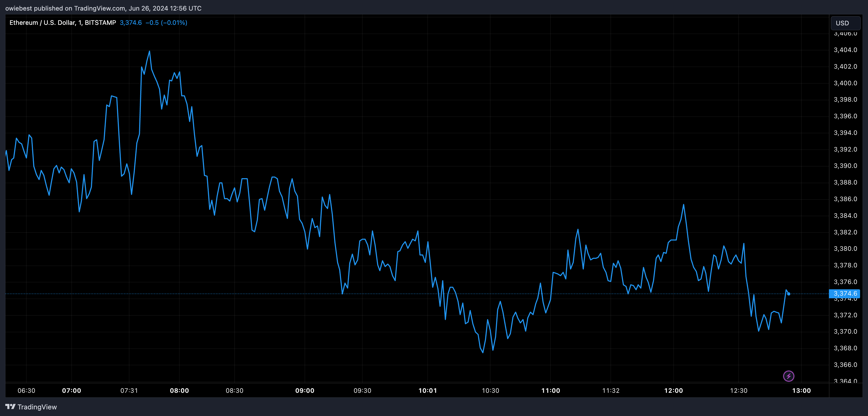The image size is (868, 416).
Task: Select the 12:00 time axis label
Action: (673, 390)
